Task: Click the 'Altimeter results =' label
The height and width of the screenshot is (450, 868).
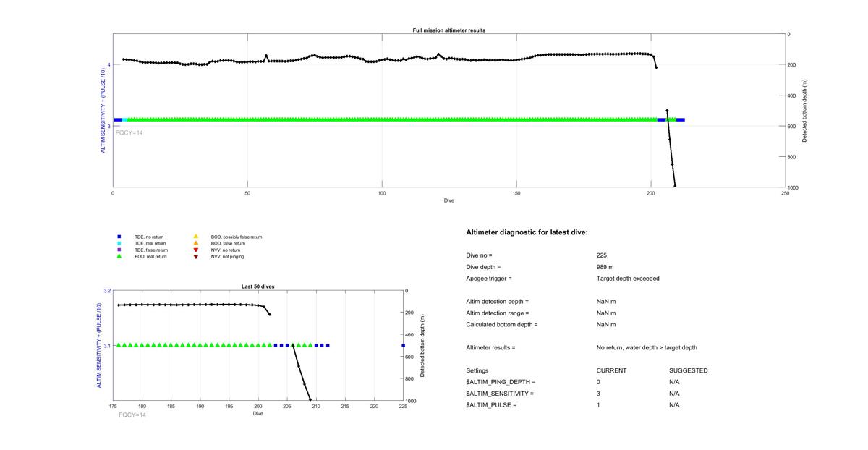Action: pos(490,348)
